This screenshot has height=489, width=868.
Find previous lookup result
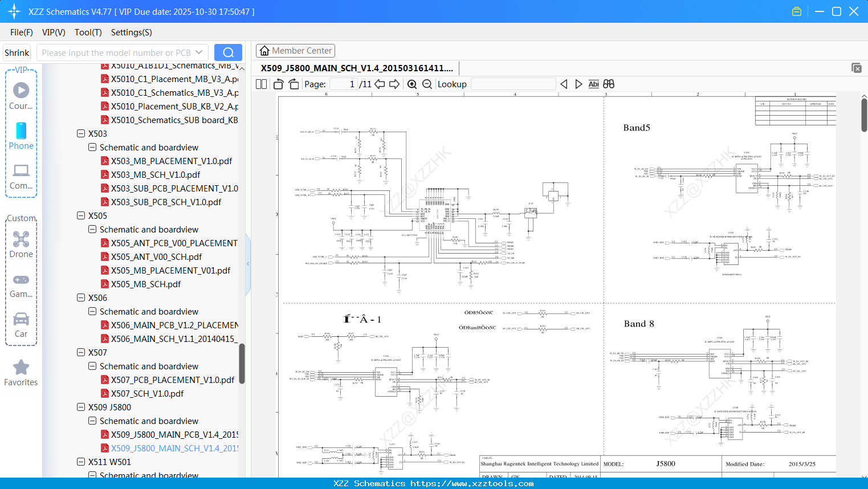click(564, 84)
